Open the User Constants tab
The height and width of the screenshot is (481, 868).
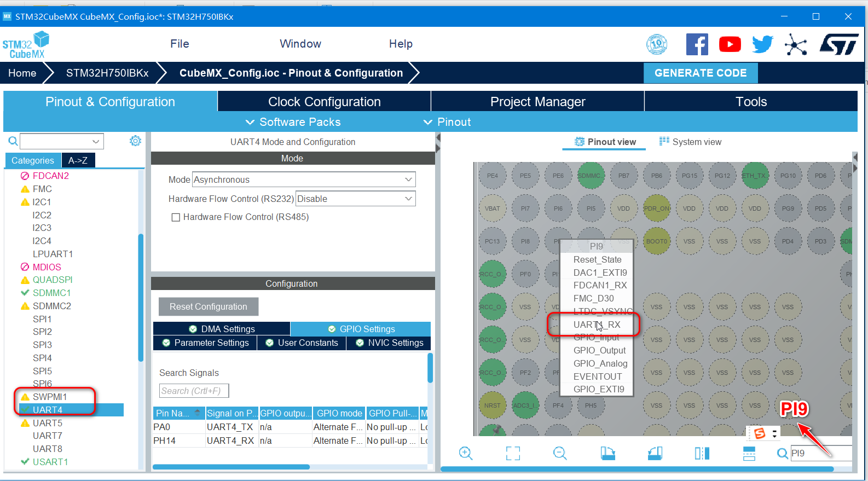(302, 343)
